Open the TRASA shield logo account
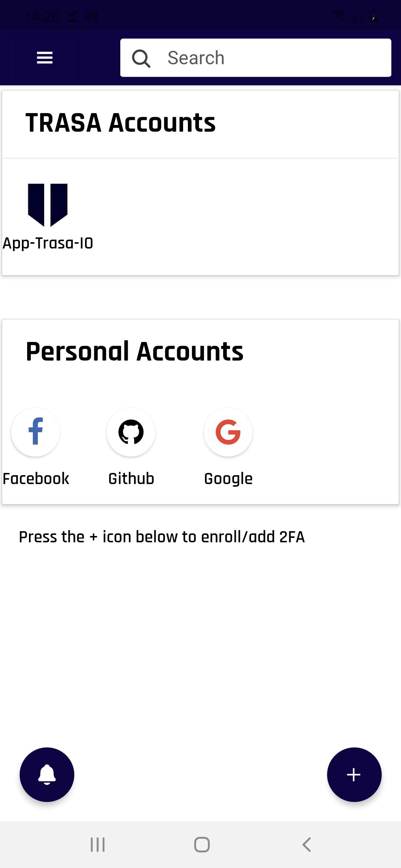The height and width of the screenshot is (868, 401). (48, 205)
